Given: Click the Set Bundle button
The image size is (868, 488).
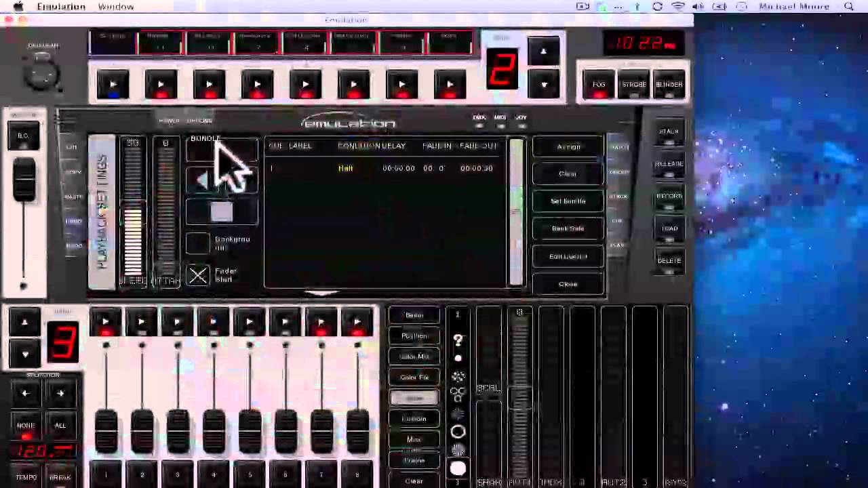Looking at the screenshot, I should tap(568, 201).
